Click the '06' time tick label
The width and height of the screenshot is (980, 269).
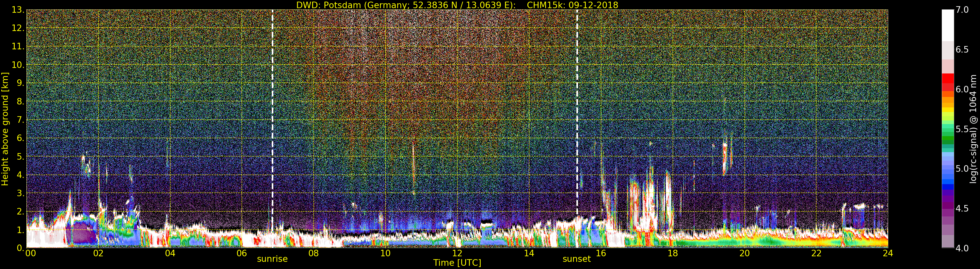point(242,253)
